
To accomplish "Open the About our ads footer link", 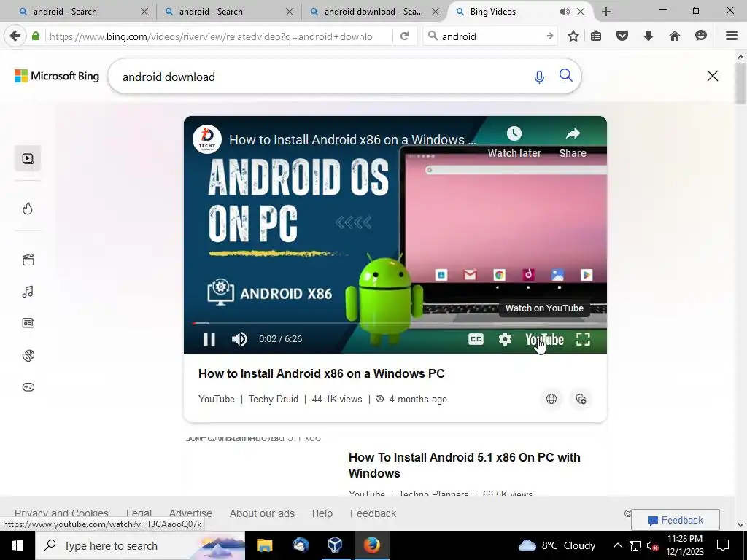I will point(262,513).
